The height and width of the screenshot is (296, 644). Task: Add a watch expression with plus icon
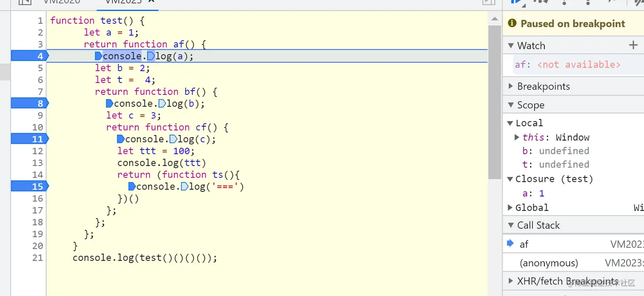633,45
